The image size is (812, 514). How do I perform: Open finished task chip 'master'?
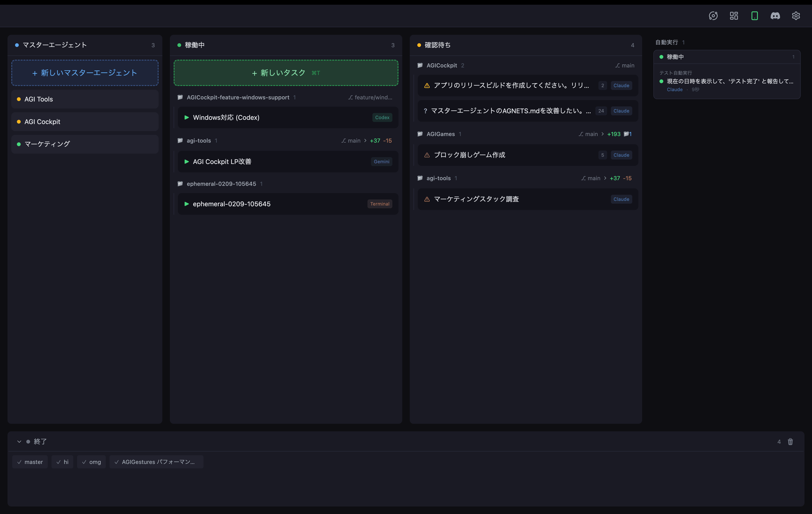pyautogui.click(x=30, y=462)
